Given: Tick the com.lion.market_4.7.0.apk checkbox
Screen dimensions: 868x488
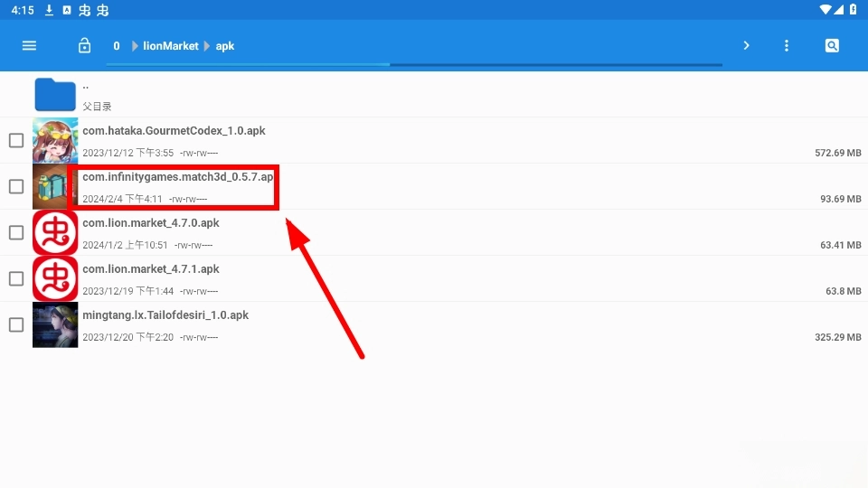Looking at the screenshot, I should [16, 233].
